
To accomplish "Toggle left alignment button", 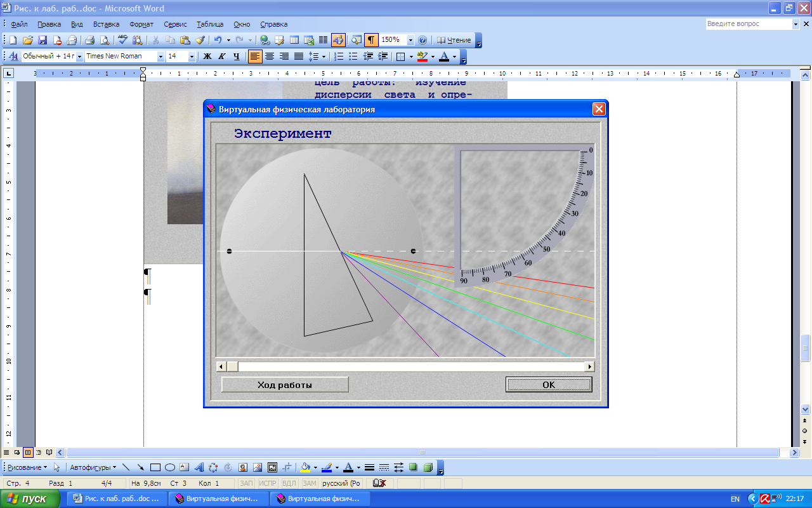I will pos(255,57).
